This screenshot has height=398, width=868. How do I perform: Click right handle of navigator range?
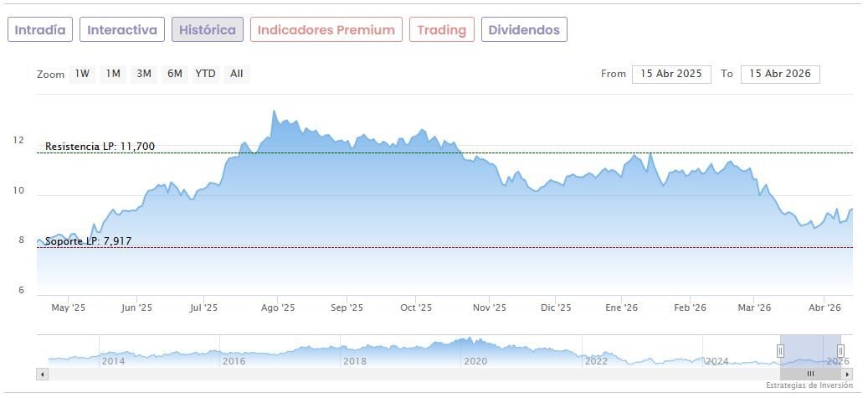840,350
